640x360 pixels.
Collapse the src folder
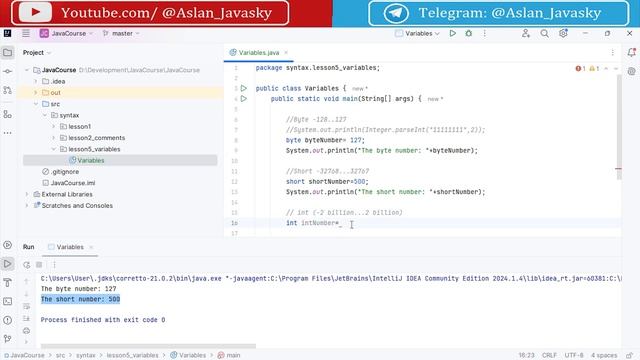pos(36,104)
